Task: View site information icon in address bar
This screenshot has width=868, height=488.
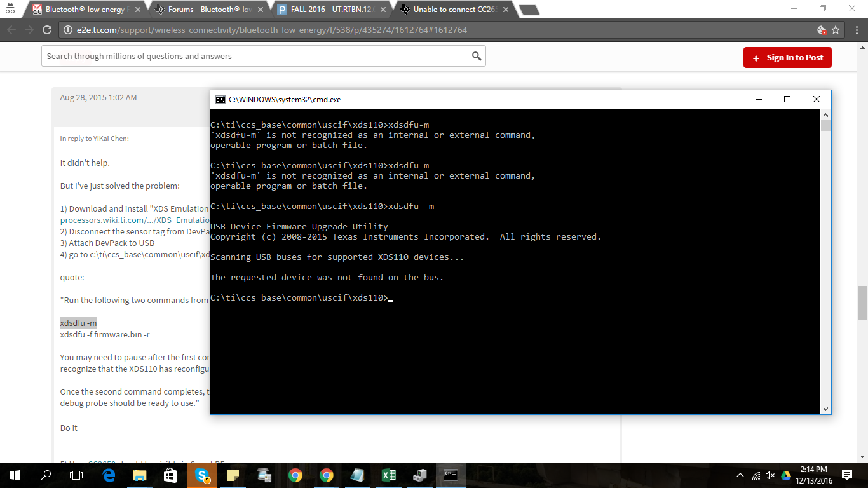Action: click(x=67, y=30)
